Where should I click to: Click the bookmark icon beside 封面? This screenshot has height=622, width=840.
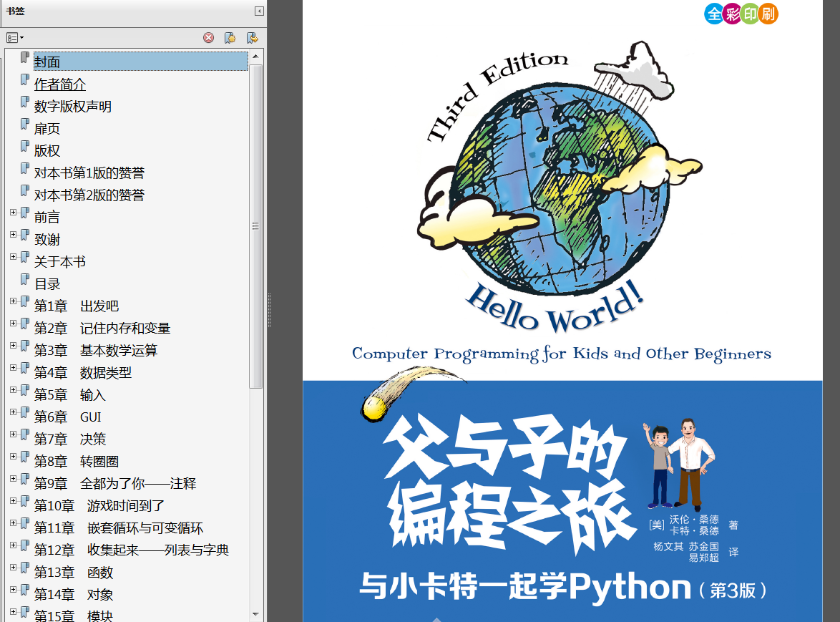pos(24,57)
